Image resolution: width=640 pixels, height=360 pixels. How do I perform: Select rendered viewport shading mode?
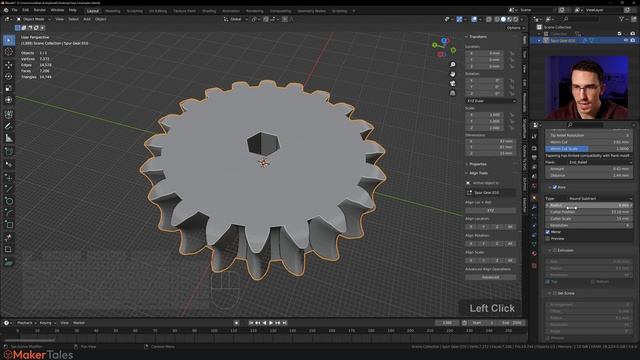click(516, 19)
